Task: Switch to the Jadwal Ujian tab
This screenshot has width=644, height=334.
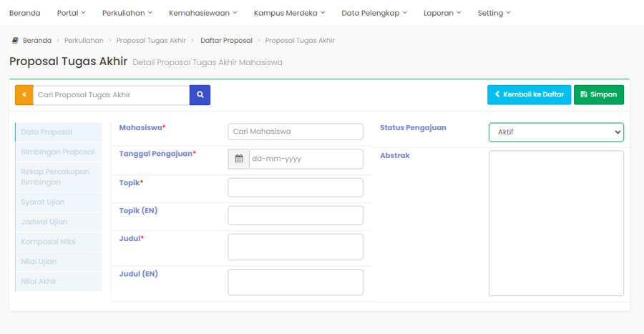Action: click(x=44, y=222)
